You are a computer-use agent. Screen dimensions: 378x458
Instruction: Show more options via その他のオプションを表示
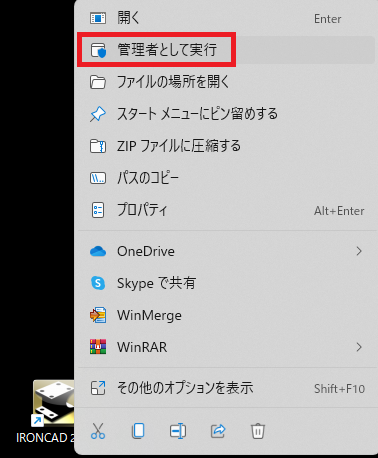pos(227,388)
